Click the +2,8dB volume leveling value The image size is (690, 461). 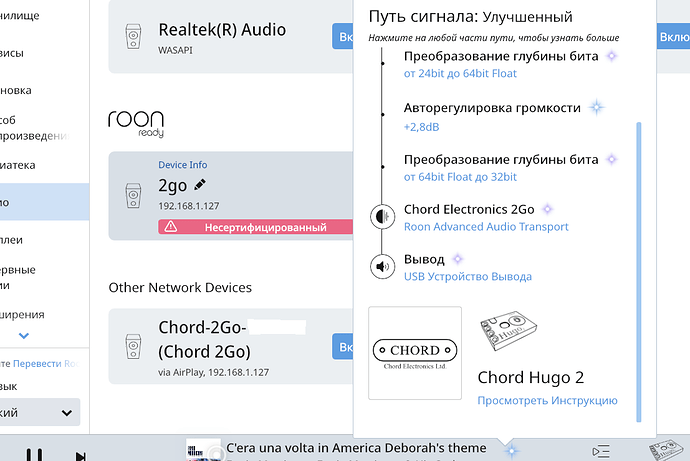(x=422, y=127)
